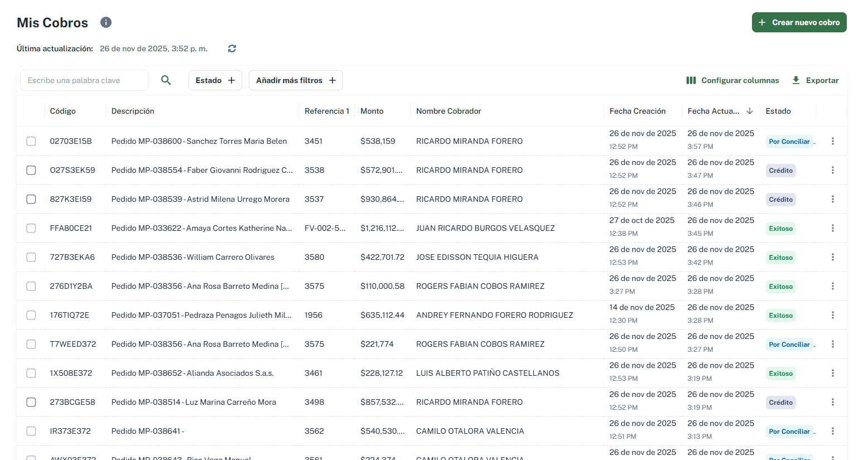Open the Estado filter dropdown
Screen dimensions: 868x460
tap(215, 80)
